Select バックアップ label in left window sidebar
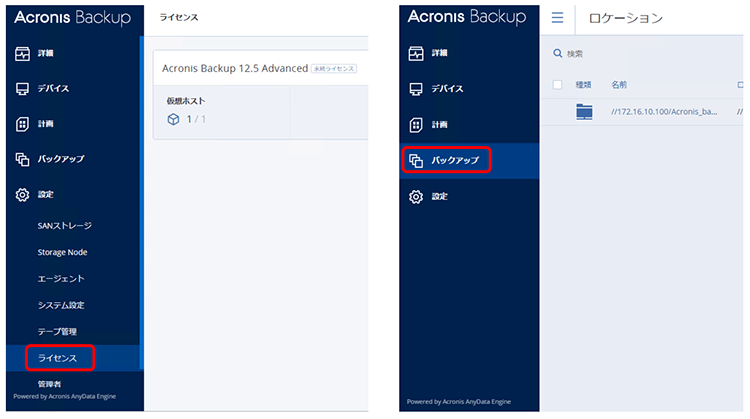750x419 pixels. [61, 159]
